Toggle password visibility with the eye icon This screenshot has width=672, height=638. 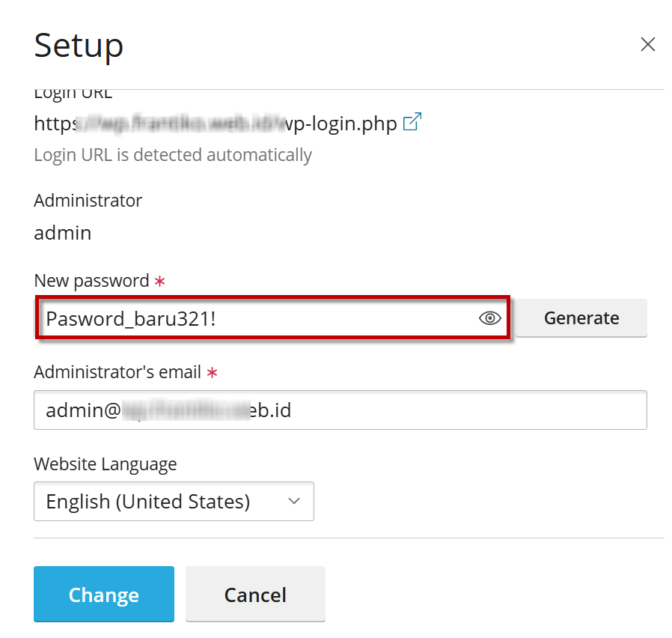tap(489, 318)
